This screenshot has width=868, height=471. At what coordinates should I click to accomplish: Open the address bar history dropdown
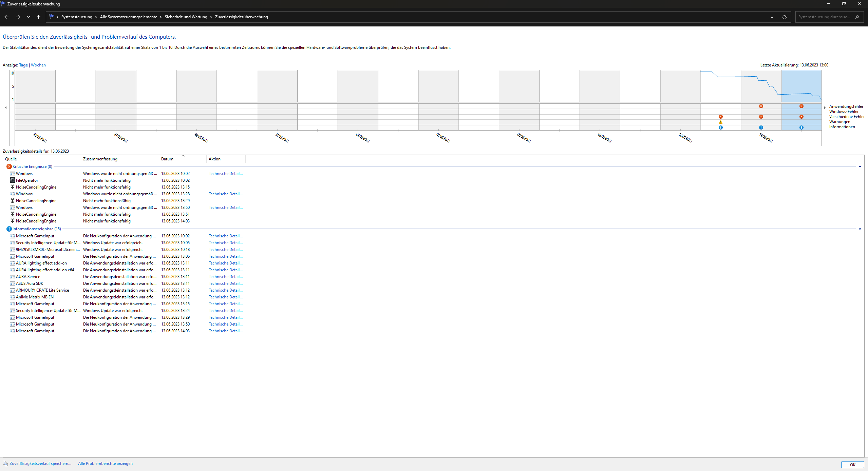(772, 17)
